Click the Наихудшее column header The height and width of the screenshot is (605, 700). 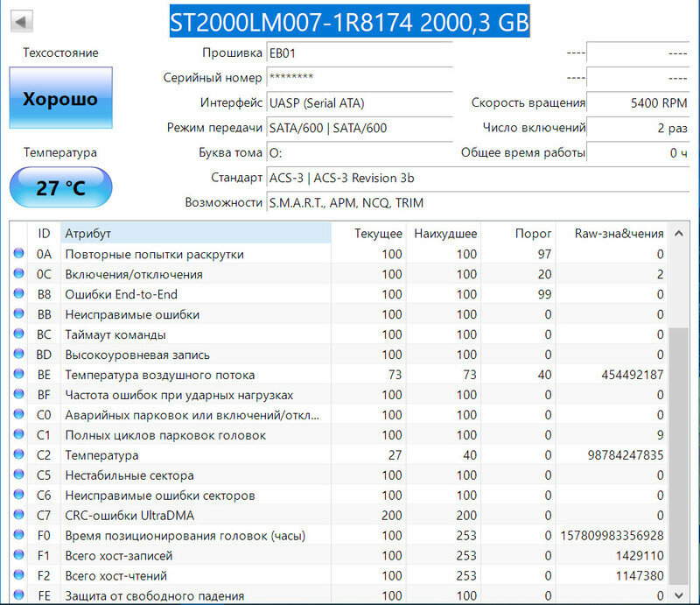click(x=444, y=233)
